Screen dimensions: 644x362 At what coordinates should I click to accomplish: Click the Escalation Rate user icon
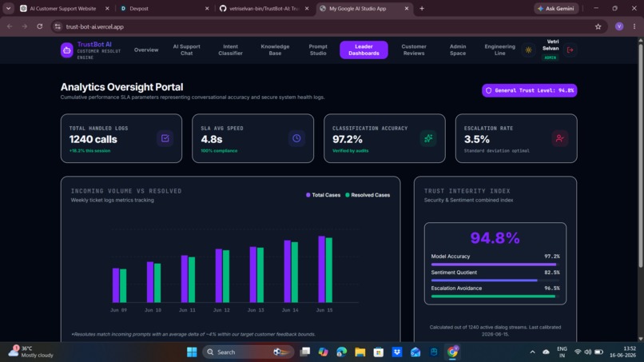pyautogui.click(x=560, y=138)
